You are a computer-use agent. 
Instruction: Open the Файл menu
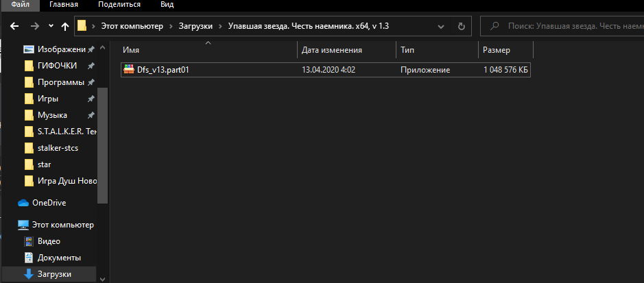[20, 5]
